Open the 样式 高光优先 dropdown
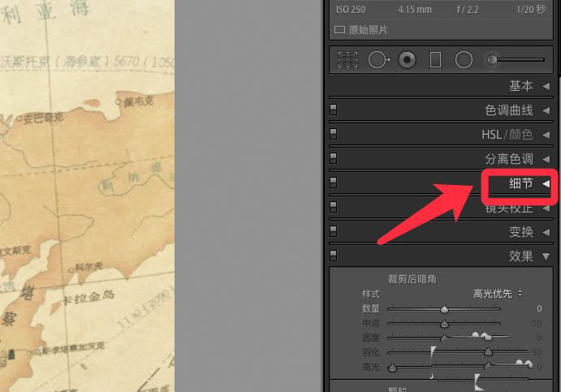The width and height of the screenshot is (561, 392). (498, 293)
